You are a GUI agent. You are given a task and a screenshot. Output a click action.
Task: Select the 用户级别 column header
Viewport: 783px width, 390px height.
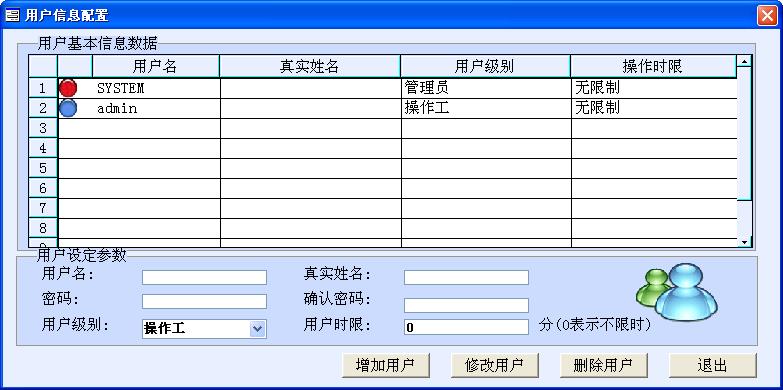pos(485,66)
